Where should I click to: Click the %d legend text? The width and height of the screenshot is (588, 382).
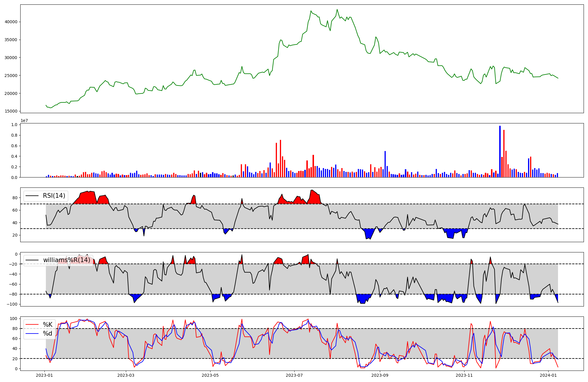(48, 334)
